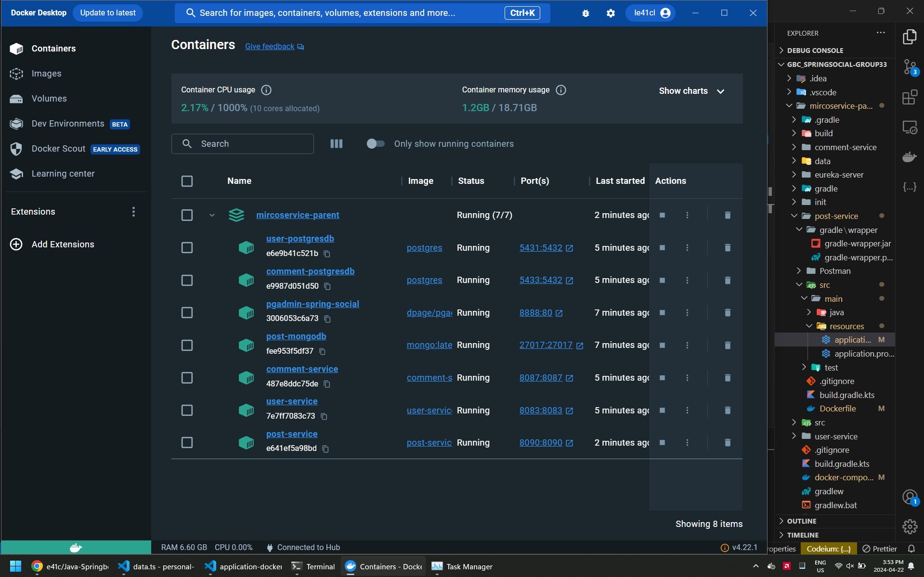Open Task Manager from Windows taskbar
Screen dimensions: 924x577
pyautogui.click(x=462, y=566)
